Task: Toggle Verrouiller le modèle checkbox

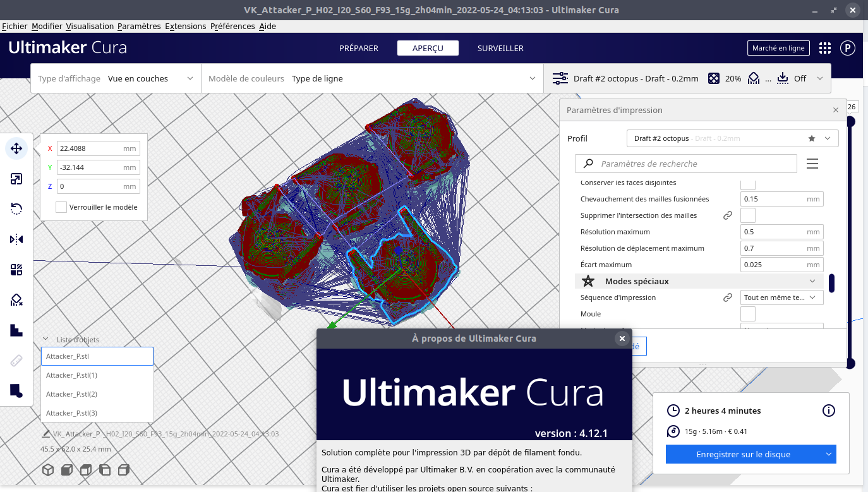Action: [x=61, y=207]
